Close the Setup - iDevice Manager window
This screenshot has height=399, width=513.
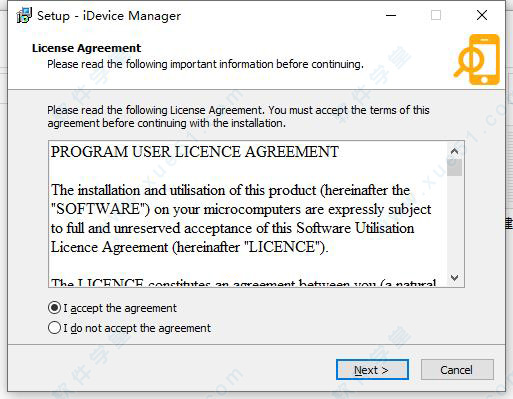(482, 15)
